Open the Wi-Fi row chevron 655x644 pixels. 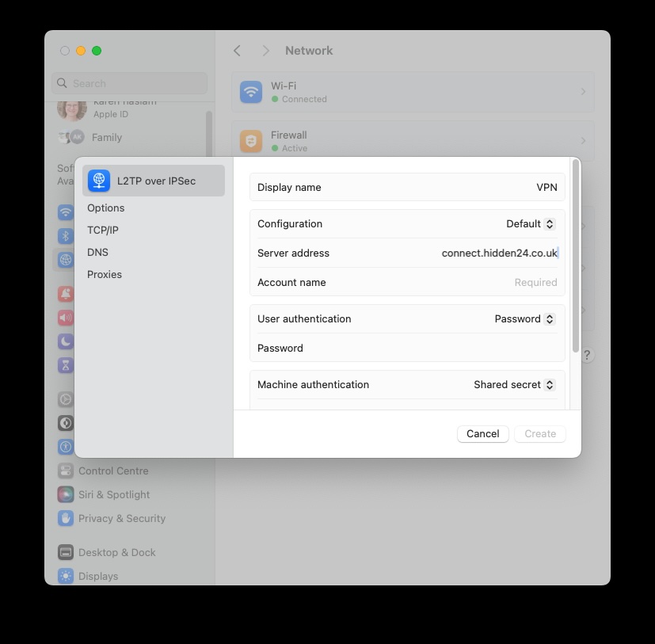coord(583,92)
